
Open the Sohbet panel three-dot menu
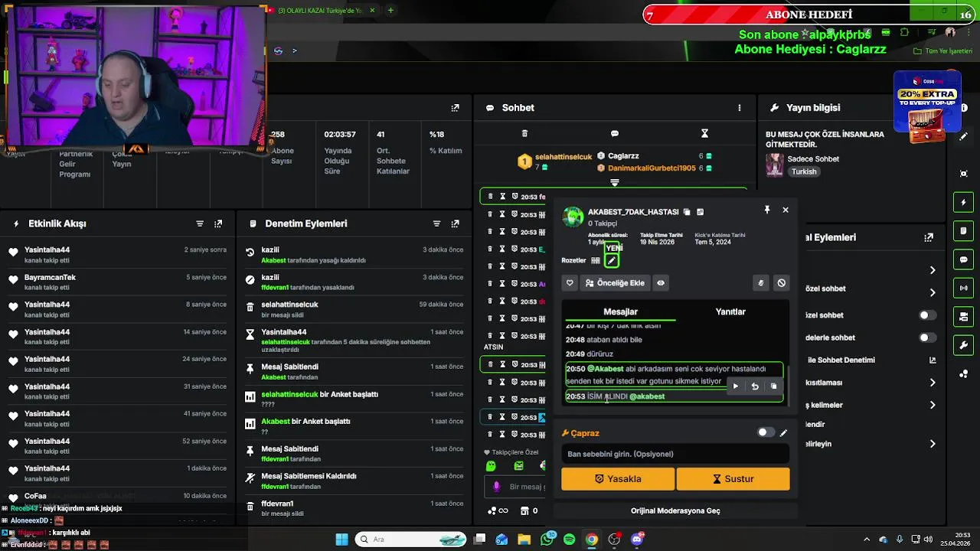[x=739, y=108]
